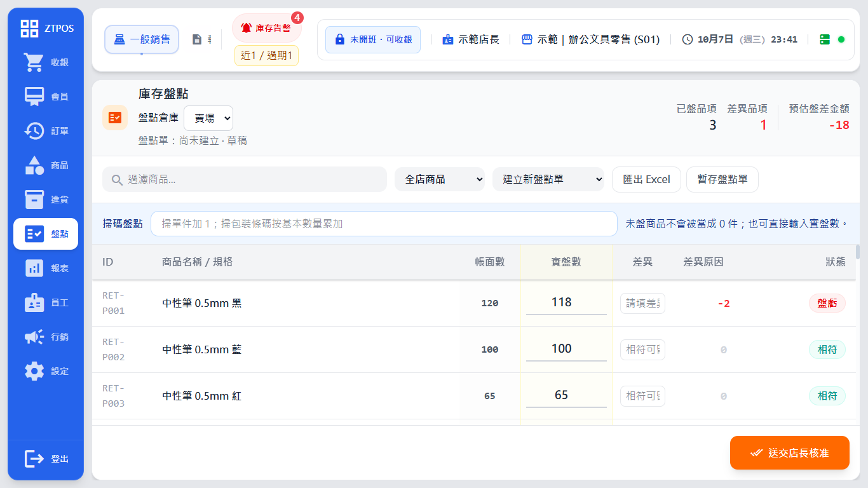Click the green server connection status icon
Image resolution: width=868 pixels, height=488 pixels.
[x=825, y=39]
